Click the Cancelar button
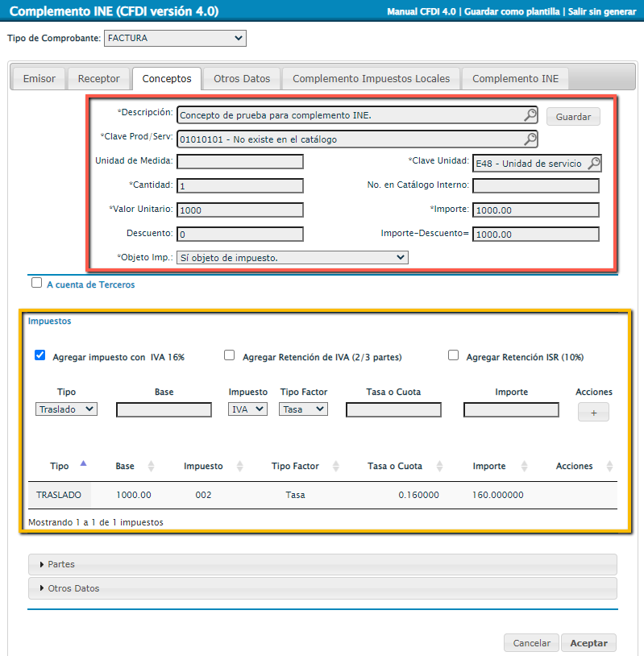This screenshot has width=644, height=656. [531, 643]
